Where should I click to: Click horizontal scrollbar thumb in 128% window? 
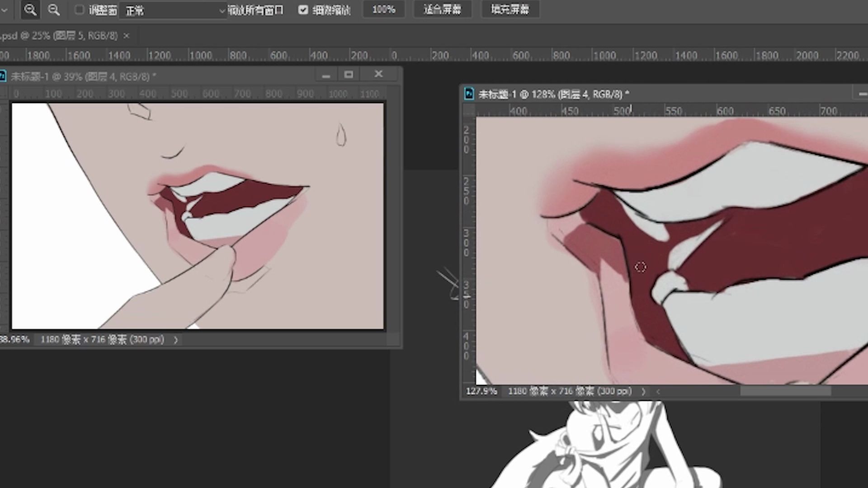point(786,391)
